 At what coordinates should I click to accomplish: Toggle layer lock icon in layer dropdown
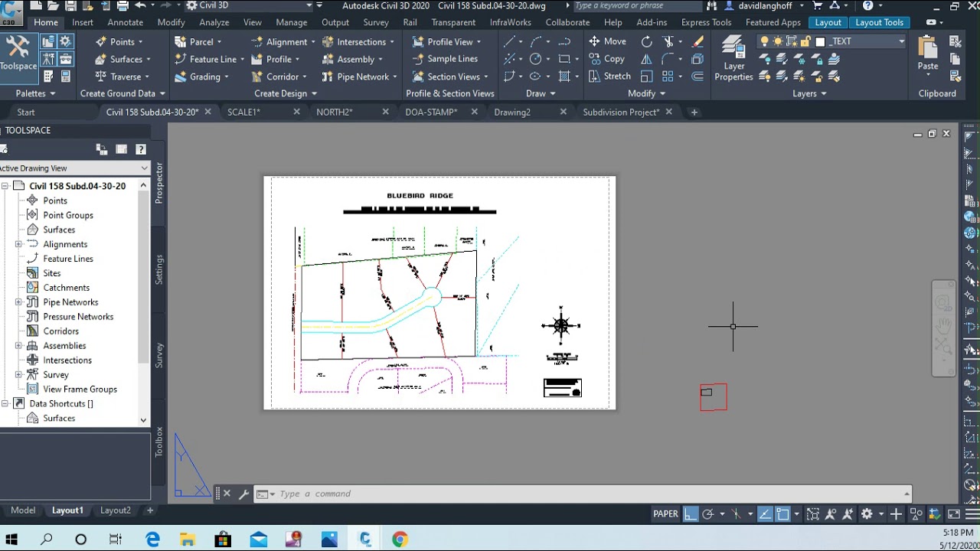[x=805, y=41]
